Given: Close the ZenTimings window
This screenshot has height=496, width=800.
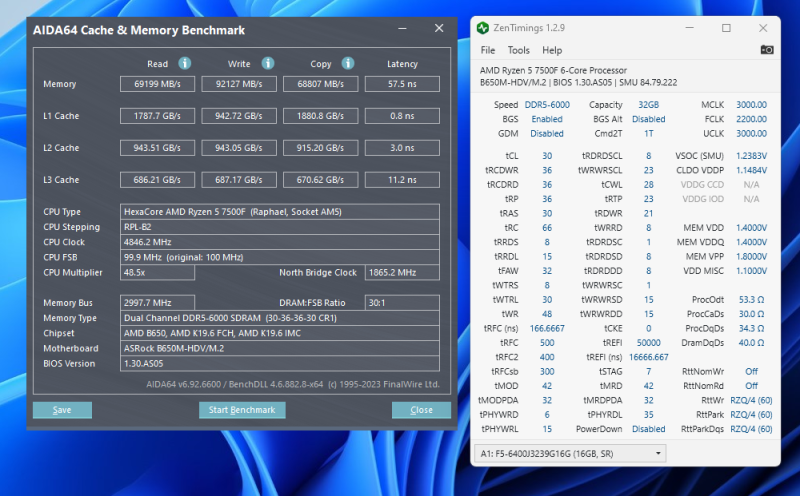Looking at the screenshot, I should click(763, 28).
